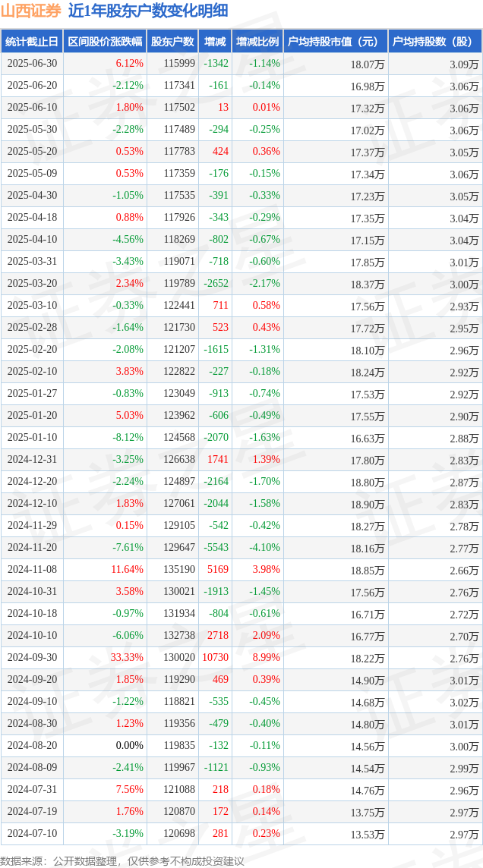Click the 增减比例 column header

[x=257, y=42]
